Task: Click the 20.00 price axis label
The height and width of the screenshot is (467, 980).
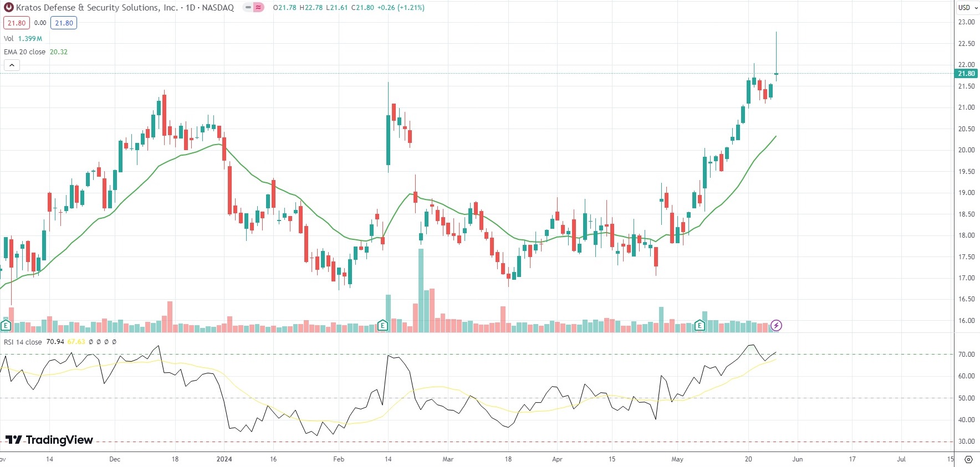Action: click(966, 150)
